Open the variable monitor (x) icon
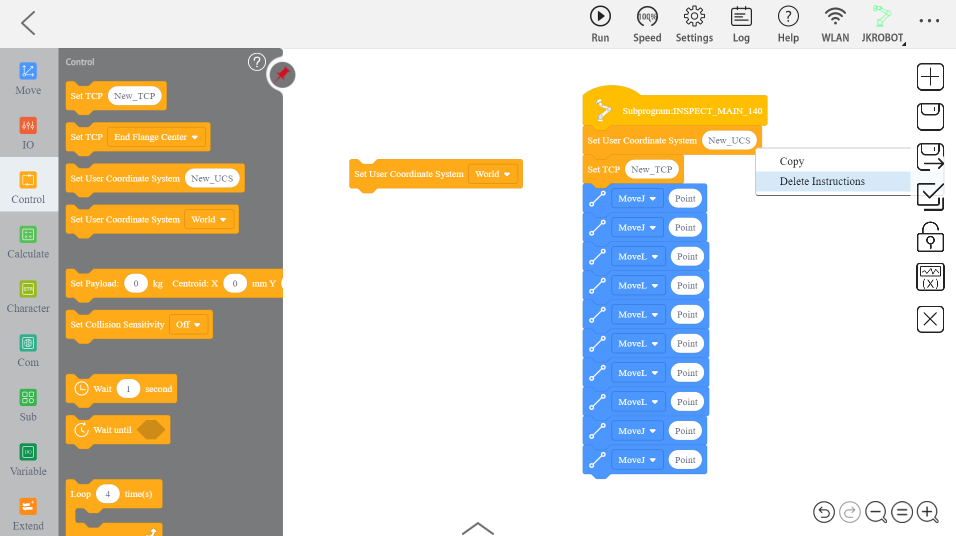This screenshot has width=956, height=536. pos(930,277)
